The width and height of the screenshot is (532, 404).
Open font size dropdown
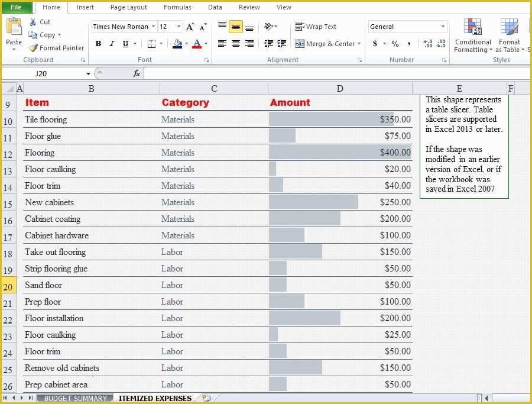click(x=179, y=27)
